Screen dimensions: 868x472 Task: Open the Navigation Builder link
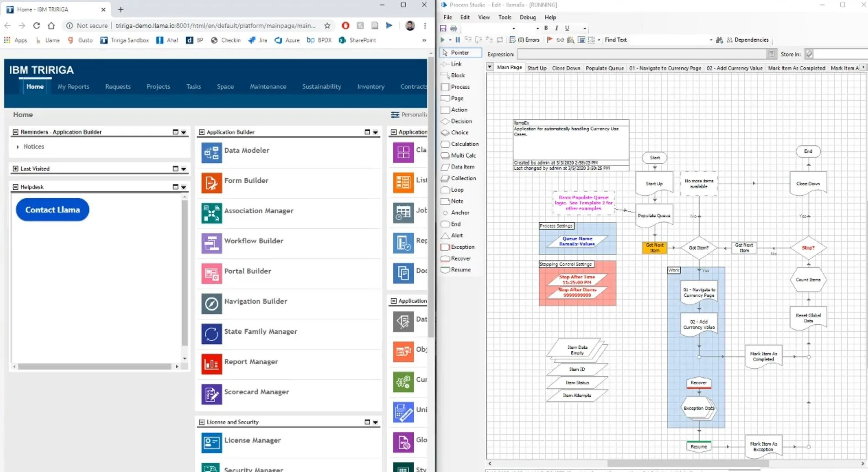[x=255, y=301]
